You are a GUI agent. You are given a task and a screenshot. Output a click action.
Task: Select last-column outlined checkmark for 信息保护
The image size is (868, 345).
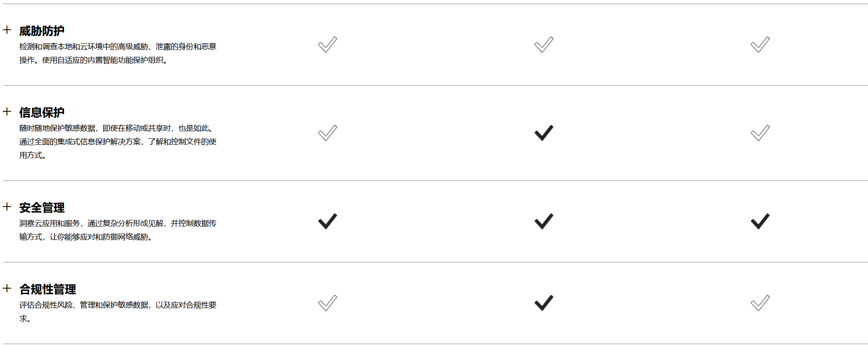(x=760, y=133)
